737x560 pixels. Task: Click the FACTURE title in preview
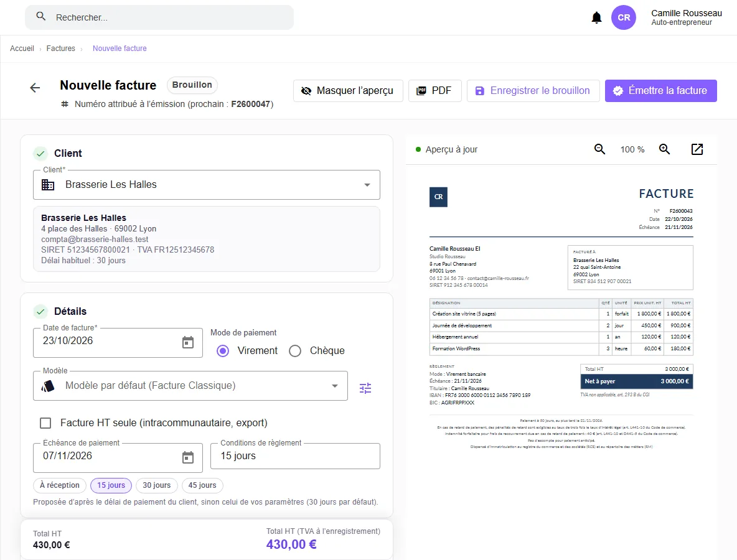coord(666,194)
